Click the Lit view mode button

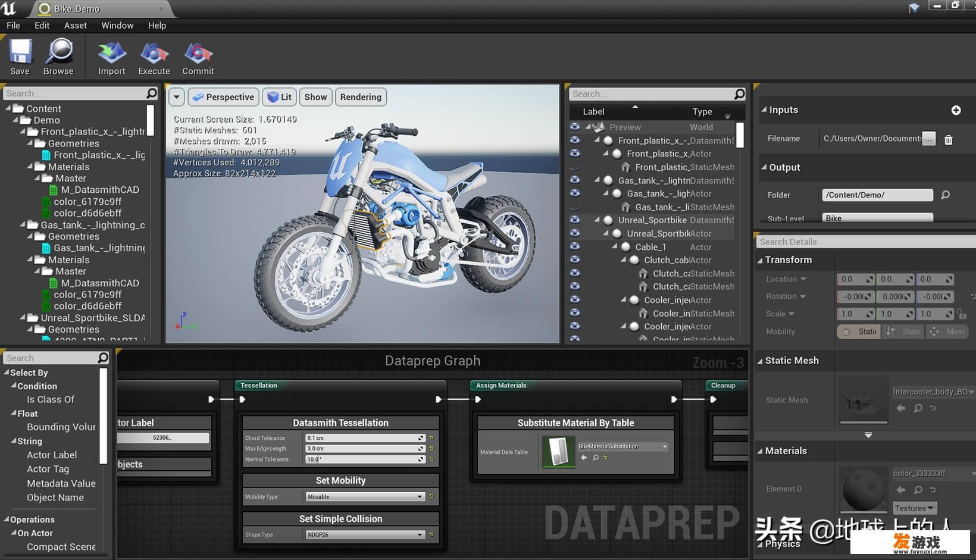[x=279, y=97]
